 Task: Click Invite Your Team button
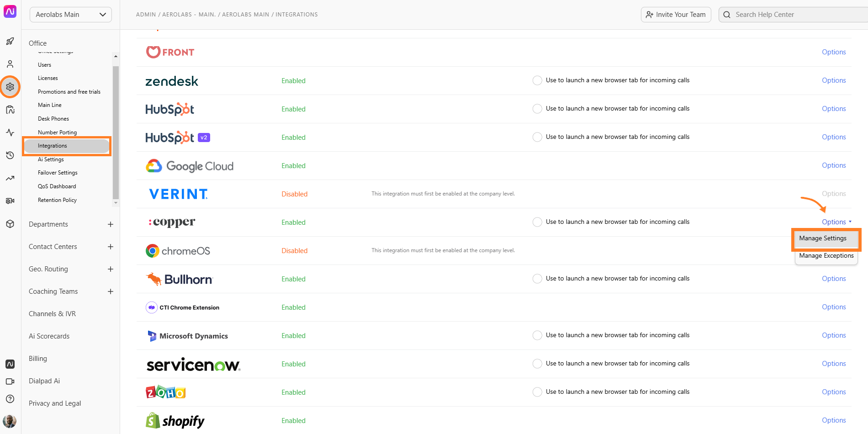click(676, 15)
